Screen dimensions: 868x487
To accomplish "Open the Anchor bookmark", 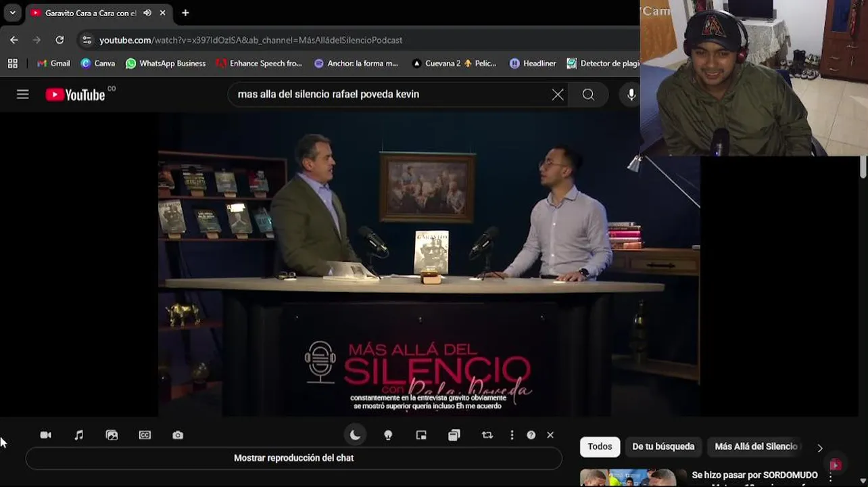I will 356,63.
